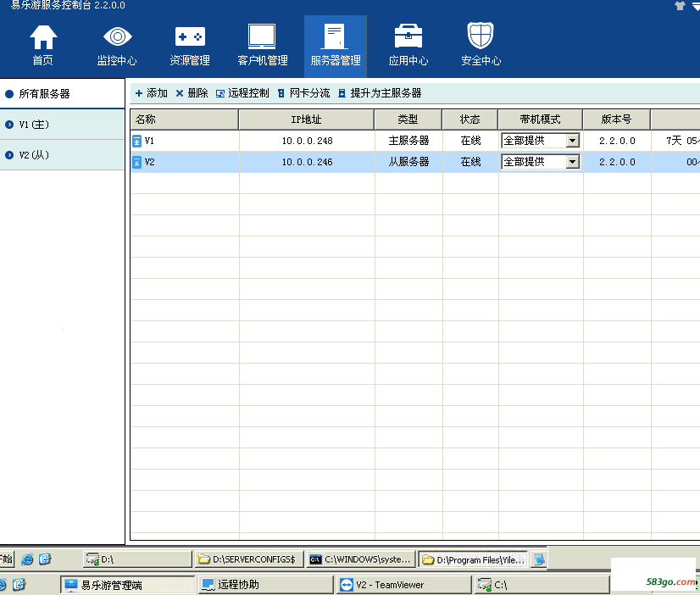The height and width of the screenshot is (595, 700).
Task: Click the arrow icon beside V2 (从)
Action: (x=9, y=155)
